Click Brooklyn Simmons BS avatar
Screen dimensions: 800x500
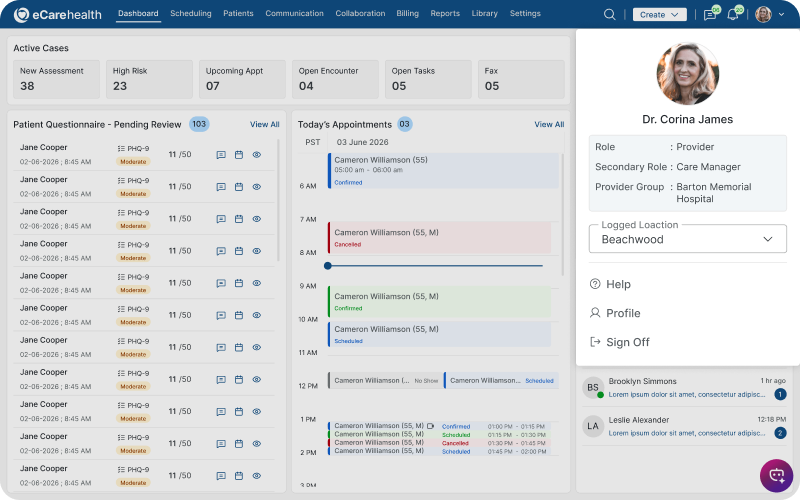point(593,388)
